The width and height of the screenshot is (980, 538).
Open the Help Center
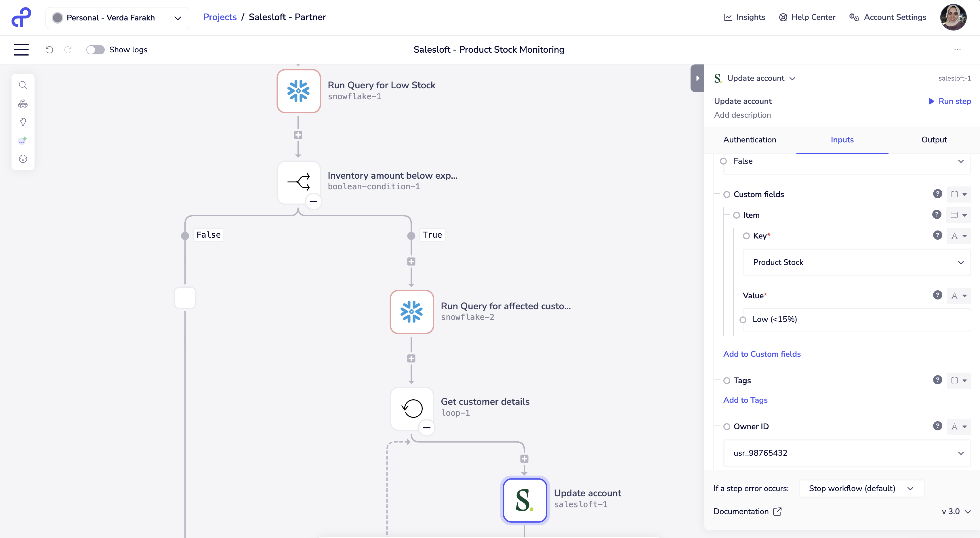807,17
